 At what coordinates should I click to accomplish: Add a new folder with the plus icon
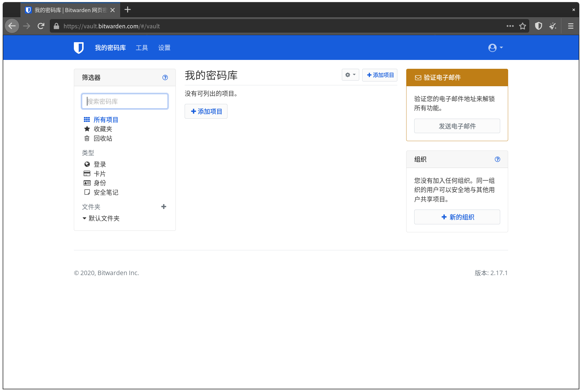164,207
